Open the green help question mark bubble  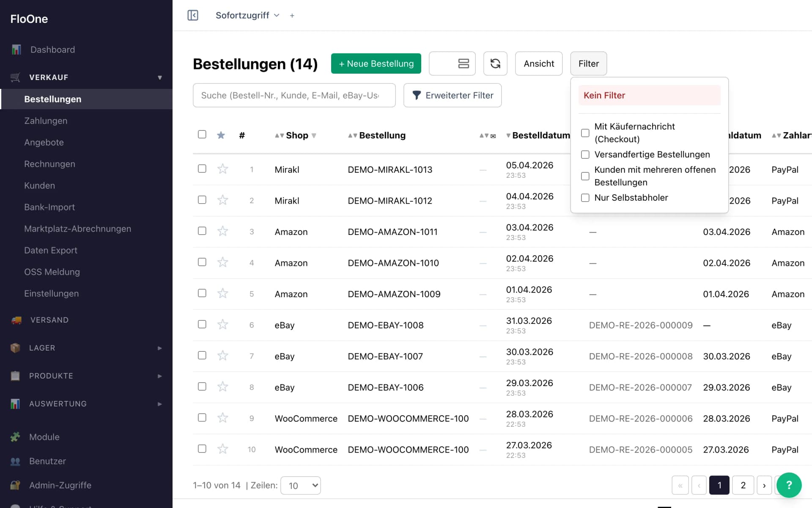coord(789,485)
